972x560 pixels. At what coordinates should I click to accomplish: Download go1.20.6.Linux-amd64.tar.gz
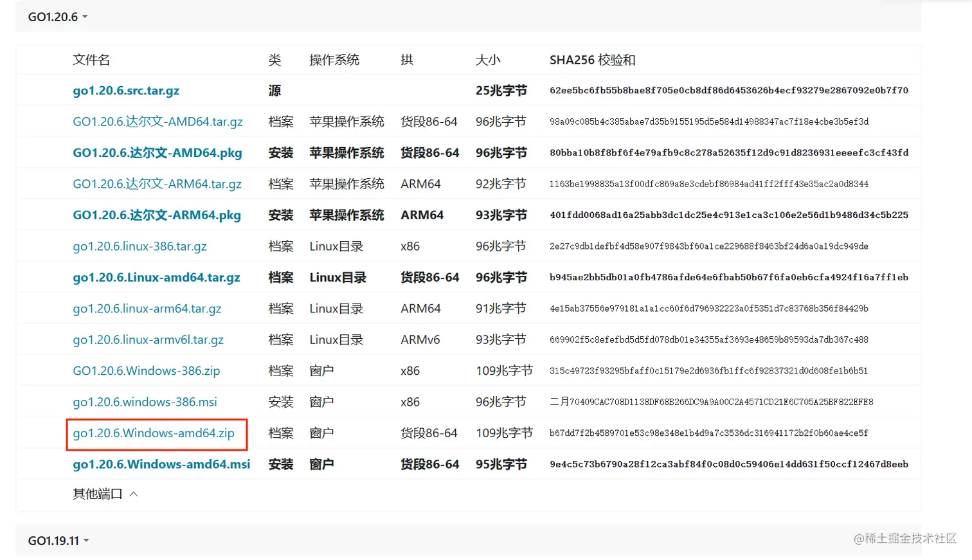(x=156, y=278)
